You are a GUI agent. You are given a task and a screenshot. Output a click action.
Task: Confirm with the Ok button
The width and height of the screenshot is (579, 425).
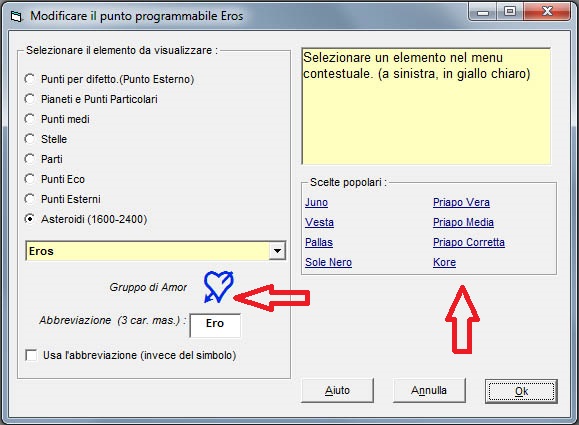tap(521, 391)
